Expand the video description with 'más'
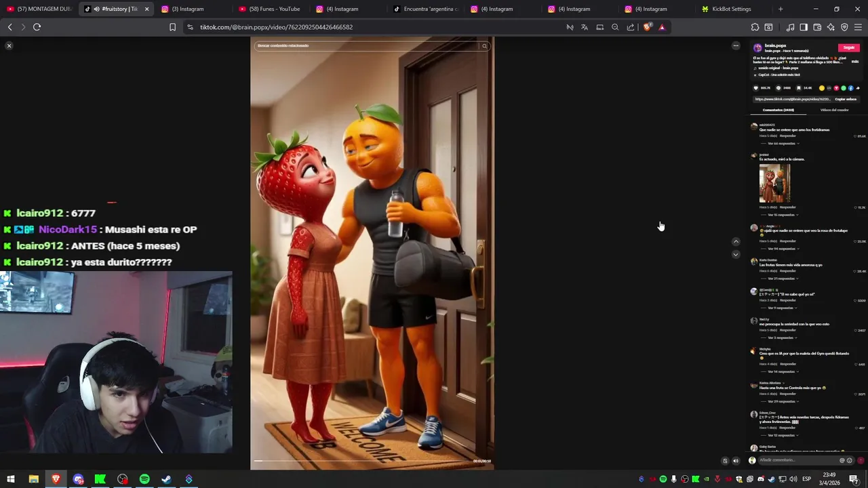The height and width of the screenshot is (488, 868). coord(855,62)
